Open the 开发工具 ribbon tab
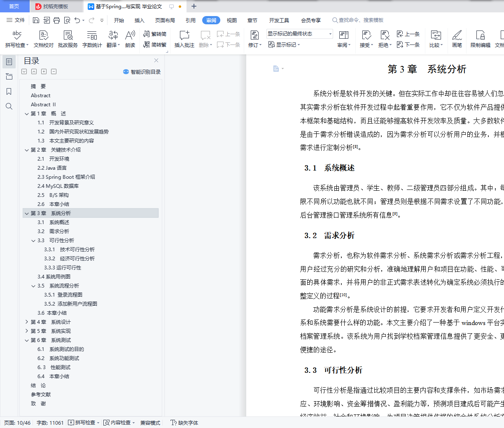Screen dimensions: 504x428 point(279,20)
